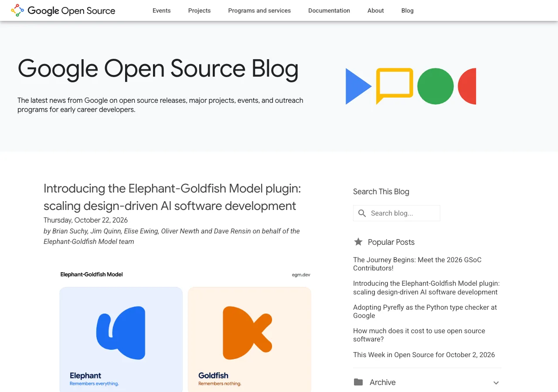Screen dimensions: 558x392
Task: Expand the Archive section chevron
Action: click(x=496, y=383)
